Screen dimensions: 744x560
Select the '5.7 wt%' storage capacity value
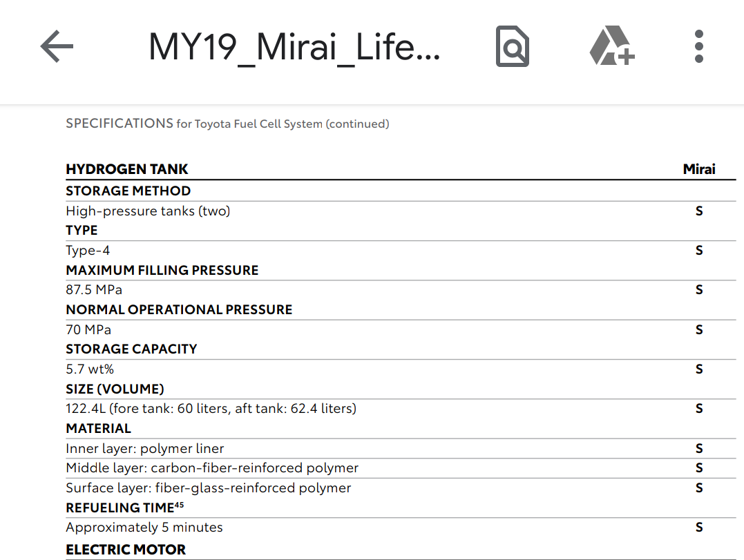tap(90, 369)
